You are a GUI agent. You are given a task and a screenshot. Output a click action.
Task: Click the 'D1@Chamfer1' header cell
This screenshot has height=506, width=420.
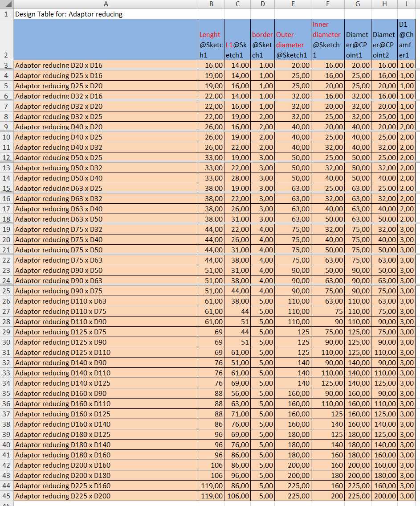(x=407, y=39)
